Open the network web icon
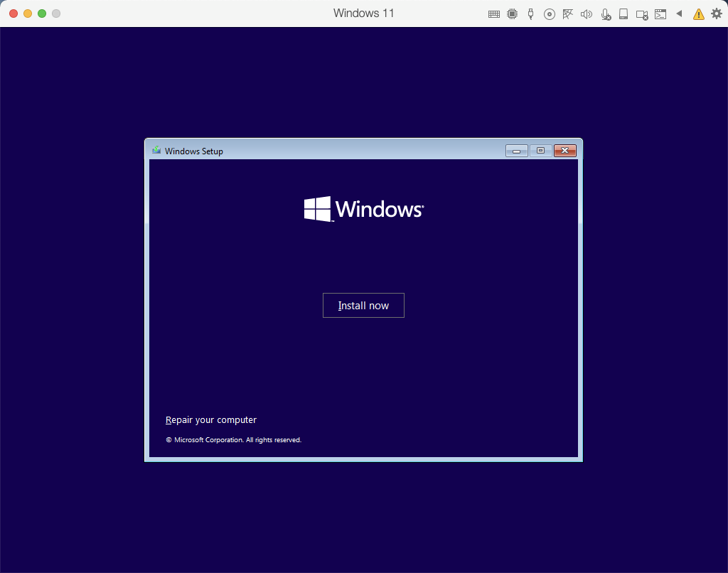728x573 pixels. click(x=567, y=14)
